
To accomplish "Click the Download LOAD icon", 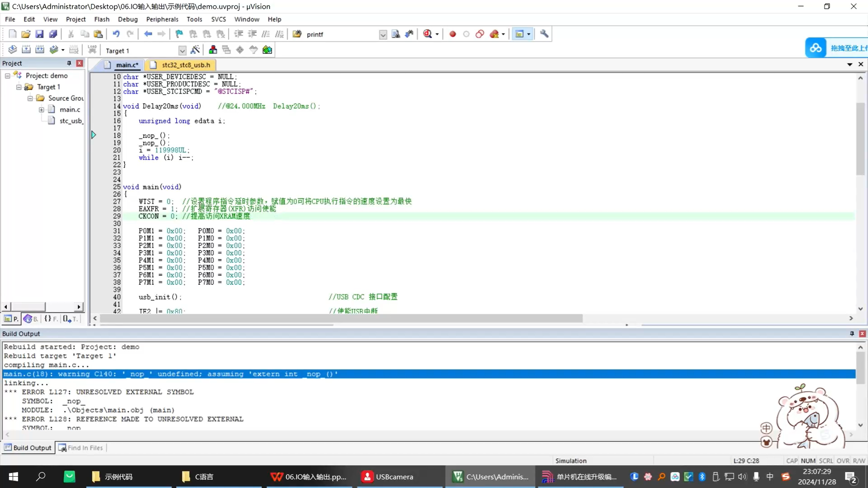I will [92, 49].
